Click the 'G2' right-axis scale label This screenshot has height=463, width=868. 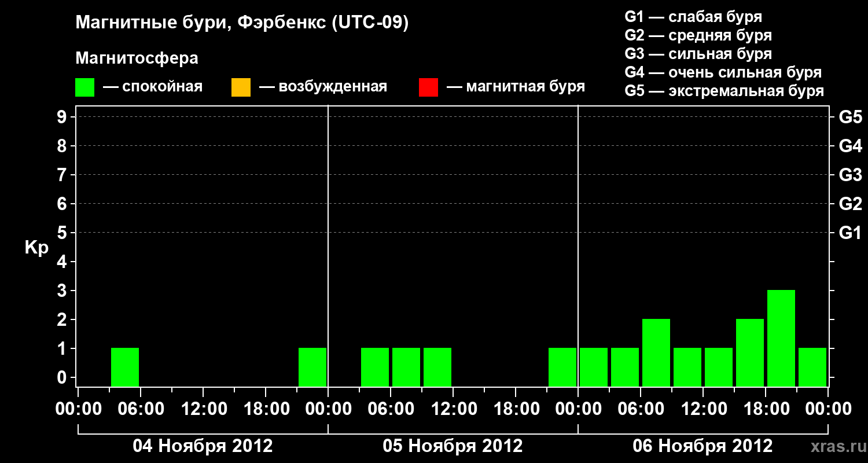click(850, 204)
